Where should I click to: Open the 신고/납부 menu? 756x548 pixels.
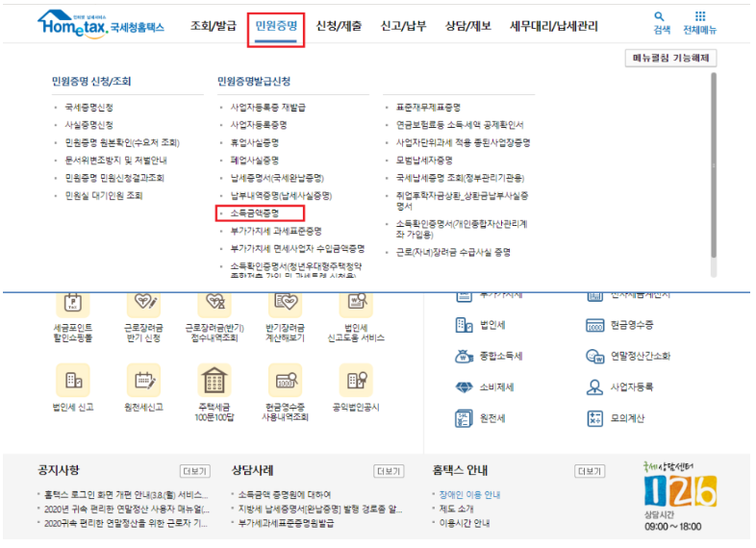[403, 26]
